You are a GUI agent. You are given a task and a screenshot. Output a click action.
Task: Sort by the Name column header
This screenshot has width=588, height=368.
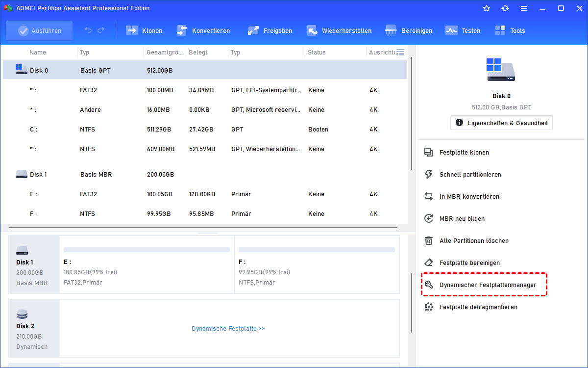38,53
